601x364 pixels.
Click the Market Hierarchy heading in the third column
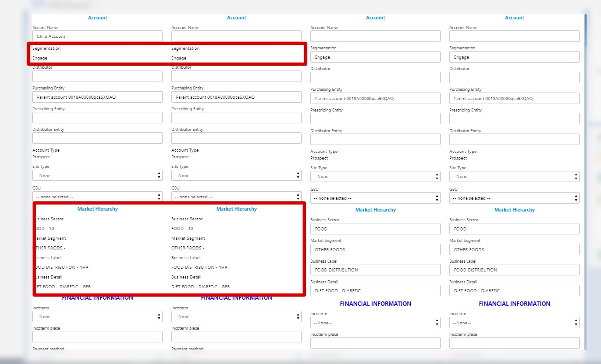pos(376,210)
